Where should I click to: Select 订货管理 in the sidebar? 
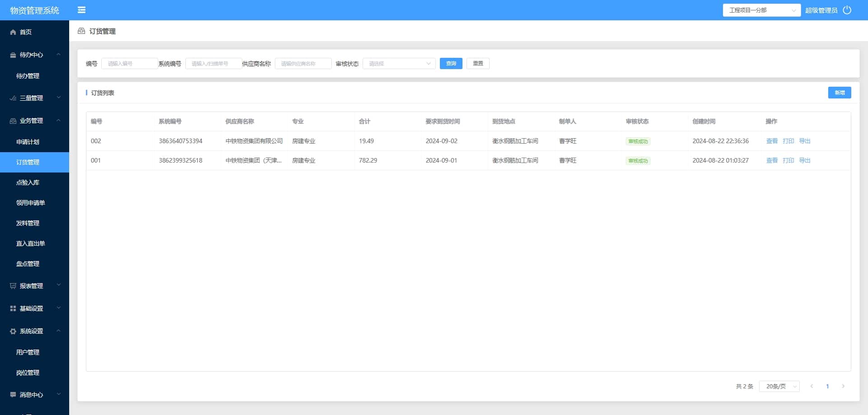point(34,162)
